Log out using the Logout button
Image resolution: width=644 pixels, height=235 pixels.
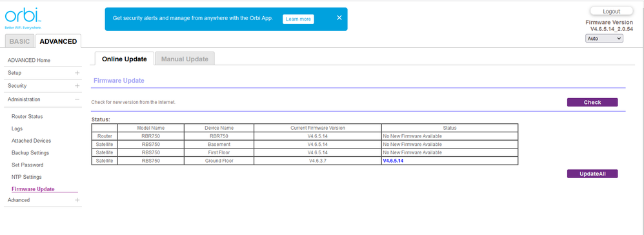coord(612,12)
